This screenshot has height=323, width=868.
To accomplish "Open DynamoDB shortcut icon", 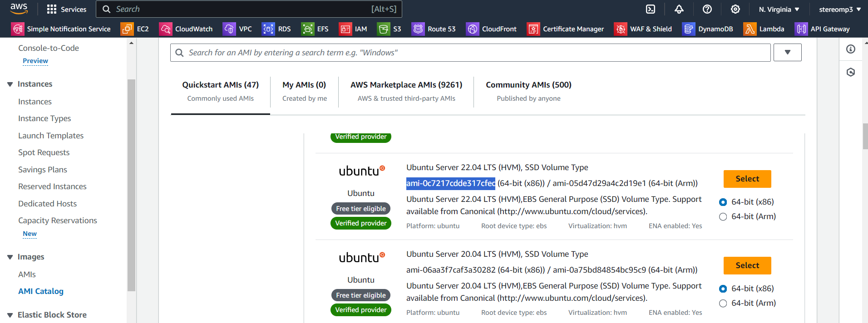I will pos(688,29).
